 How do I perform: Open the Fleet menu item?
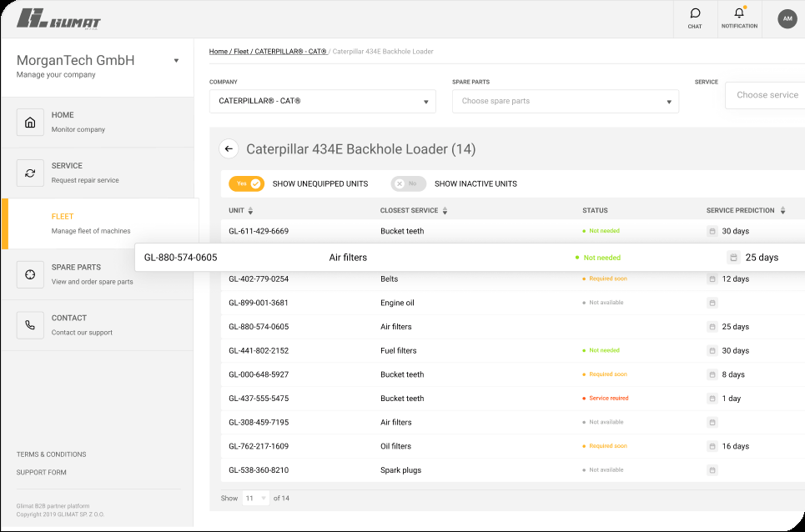click(x=101, y=223)
